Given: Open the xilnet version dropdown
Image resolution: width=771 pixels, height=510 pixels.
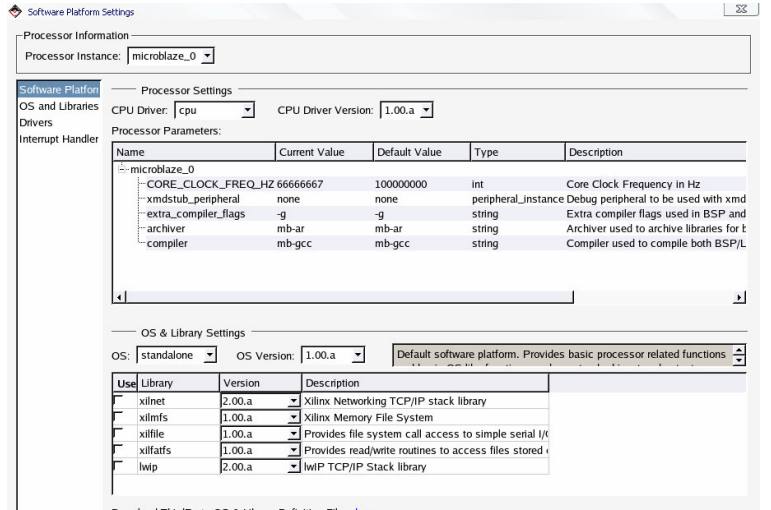Looking at the screenshot, I should click(293, 402).
